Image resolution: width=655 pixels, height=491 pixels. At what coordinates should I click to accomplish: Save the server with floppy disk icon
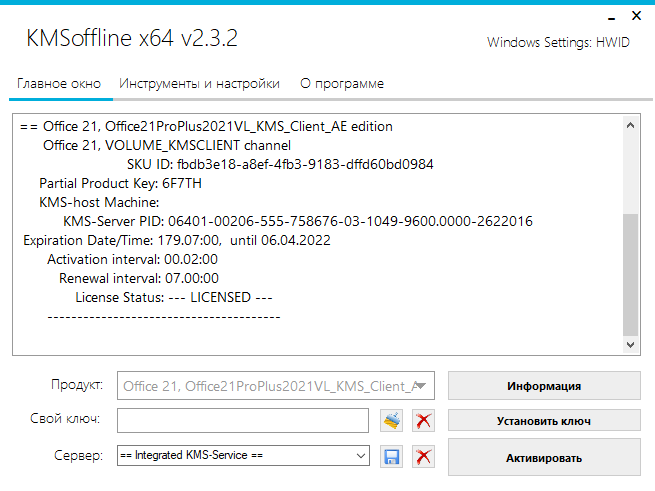(x=392, y=457)
